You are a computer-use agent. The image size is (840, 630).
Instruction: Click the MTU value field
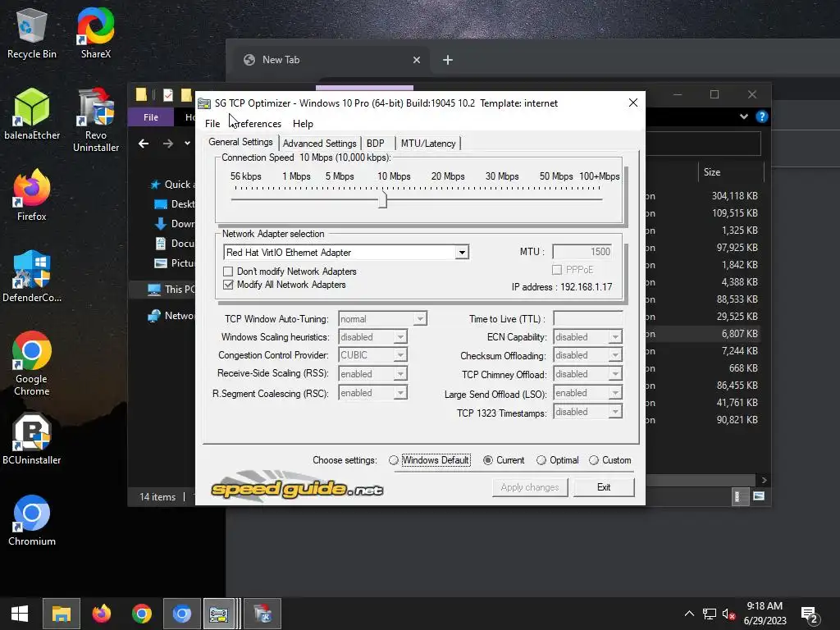(x=582, y=252)
